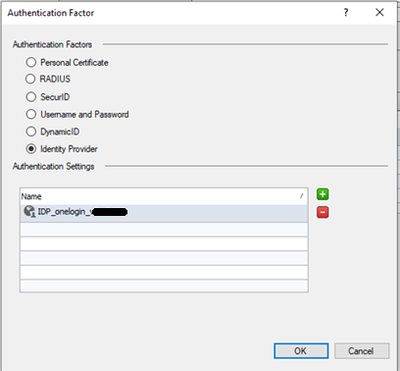Select the Personal Certificate radio option

[31, 62]
